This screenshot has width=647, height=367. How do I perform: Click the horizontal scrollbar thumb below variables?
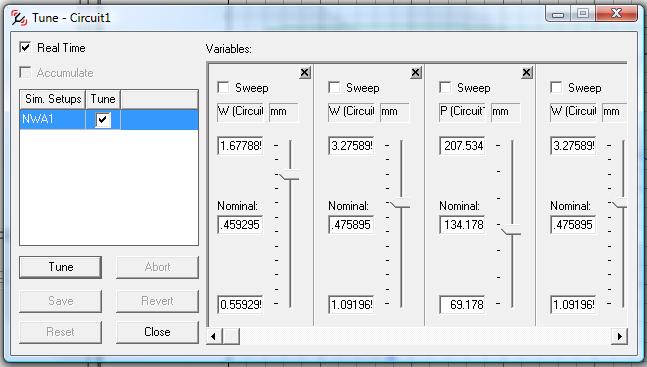(231, 336)
